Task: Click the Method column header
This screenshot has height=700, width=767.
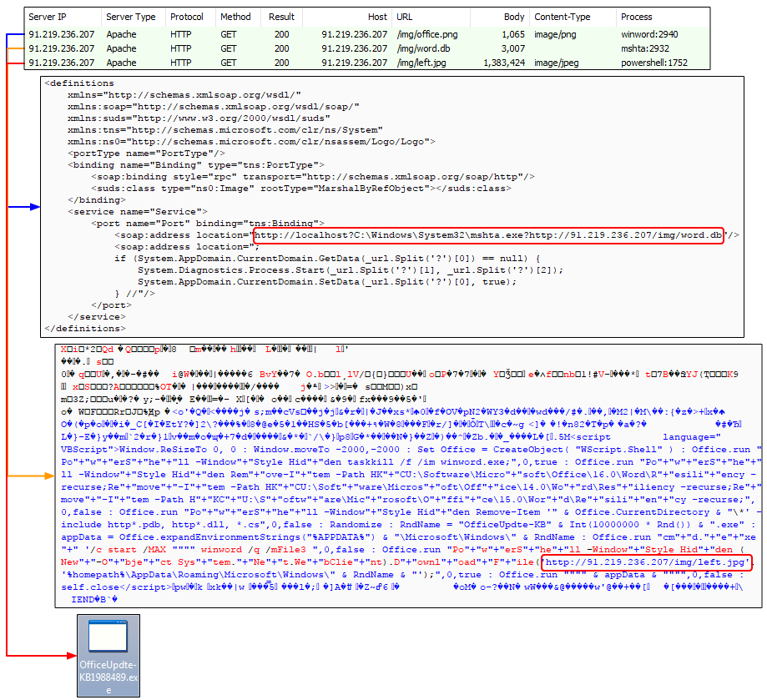Action: [x=235, y=17]
